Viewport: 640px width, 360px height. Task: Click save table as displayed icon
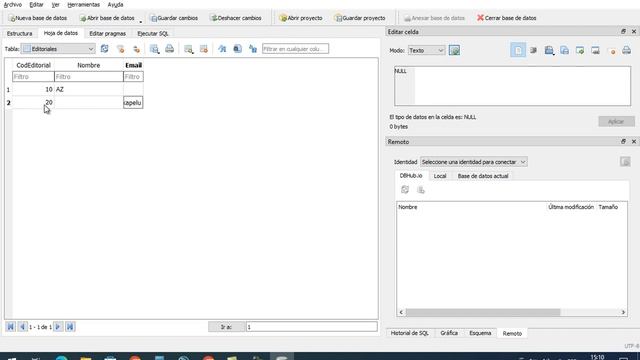coord(154,49)
